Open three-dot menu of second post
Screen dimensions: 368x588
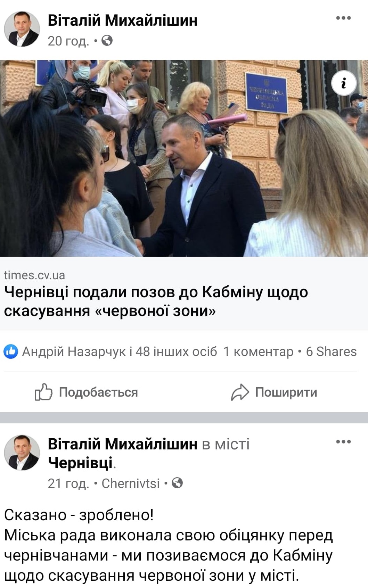point(343,442)
